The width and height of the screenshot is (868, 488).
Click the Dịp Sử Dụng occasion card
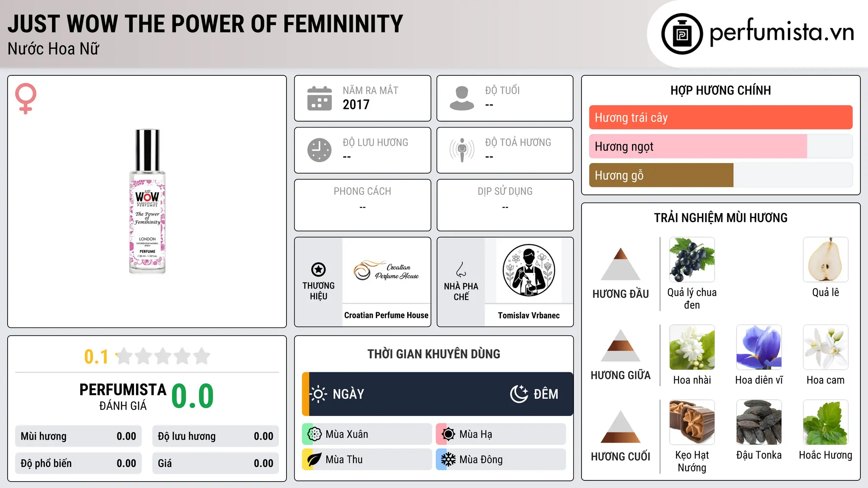505,205
